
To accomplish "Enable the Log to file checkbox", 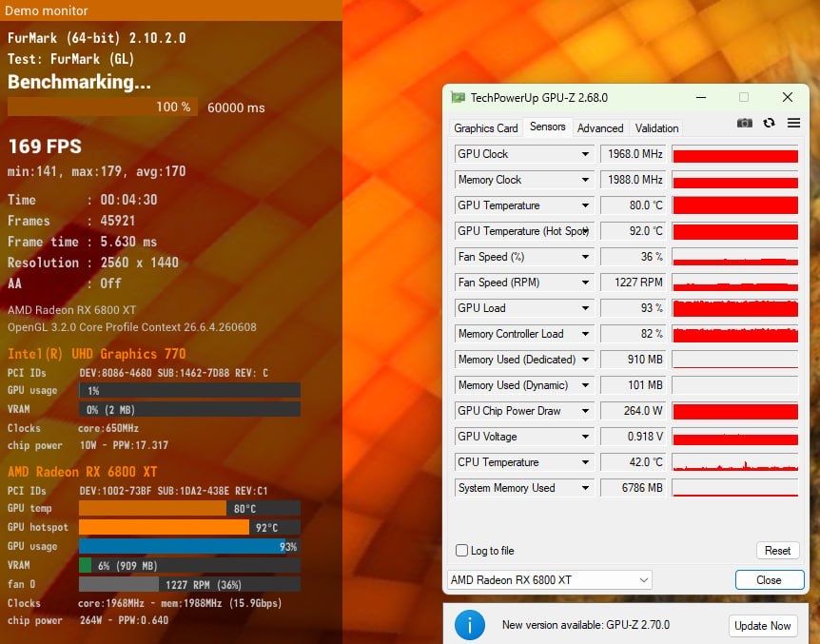I will click(461, 551).
